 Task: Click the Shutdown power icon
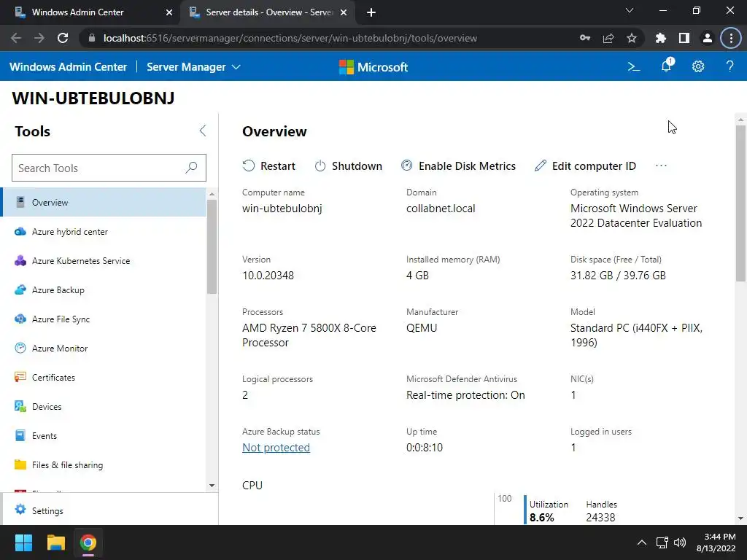point(320,166)
